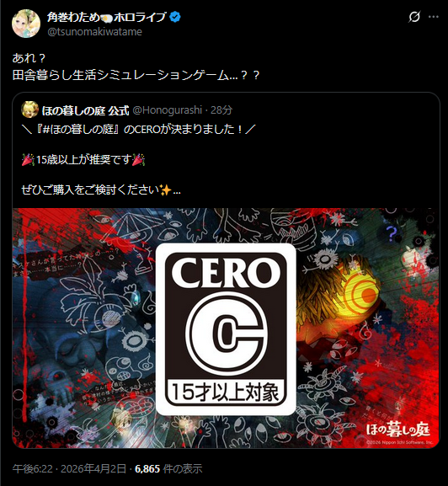Image resolution: width=448 pixels, height=486 pixels.
Task: Follow the #ほの暮しの庭 hashtag link
Action: pyautogui.click(x=78, y=130)
